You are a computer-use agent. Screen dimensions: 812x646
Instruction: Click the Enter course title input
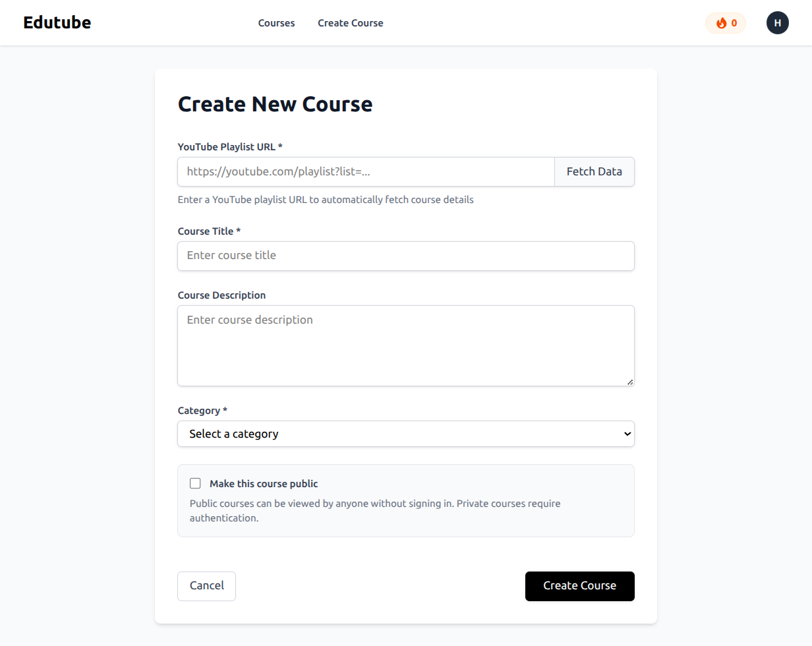[x=406, y=256]
